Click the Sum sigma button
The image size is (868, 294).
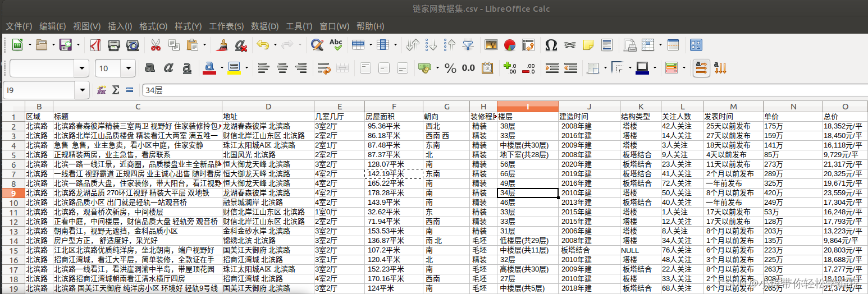coord(116,90)
